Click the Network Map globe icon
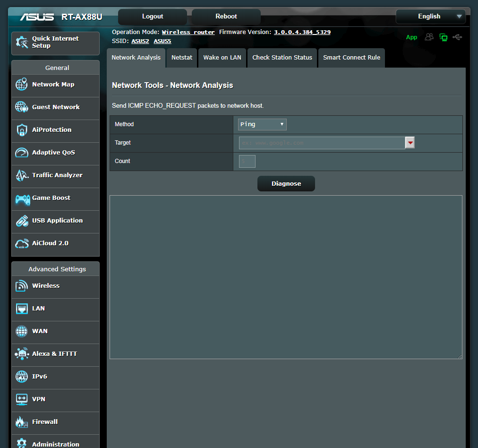 click(22, 84)
